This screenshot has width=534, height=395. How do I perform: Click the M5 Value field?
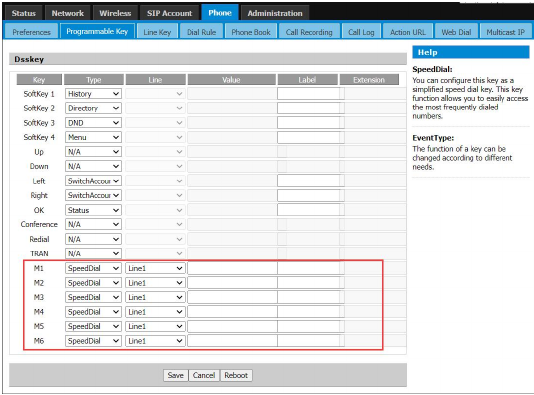(x=232, y=326)
